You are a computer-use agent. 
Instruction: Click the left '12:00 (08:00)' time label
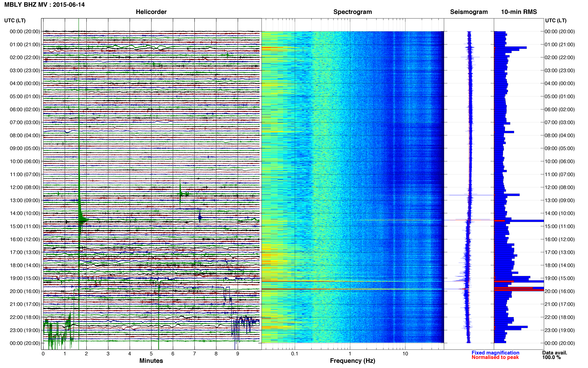coord(25,187)
